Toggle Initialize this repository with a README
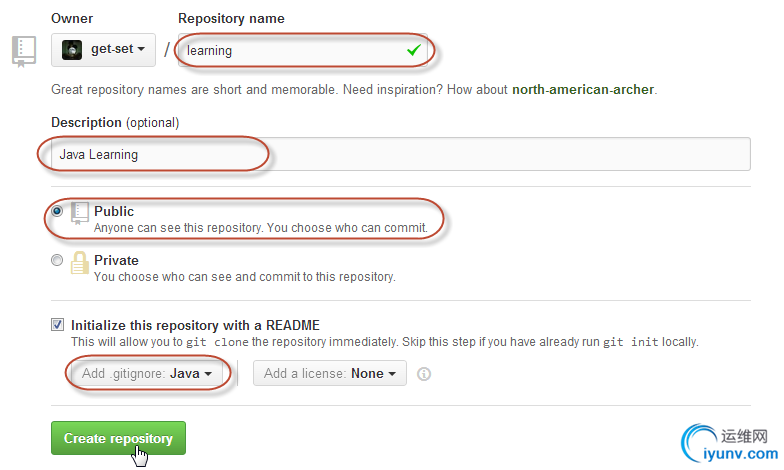The width and height of the screenshot is (784, 470). pyautogui.click(x=57, y=325)
